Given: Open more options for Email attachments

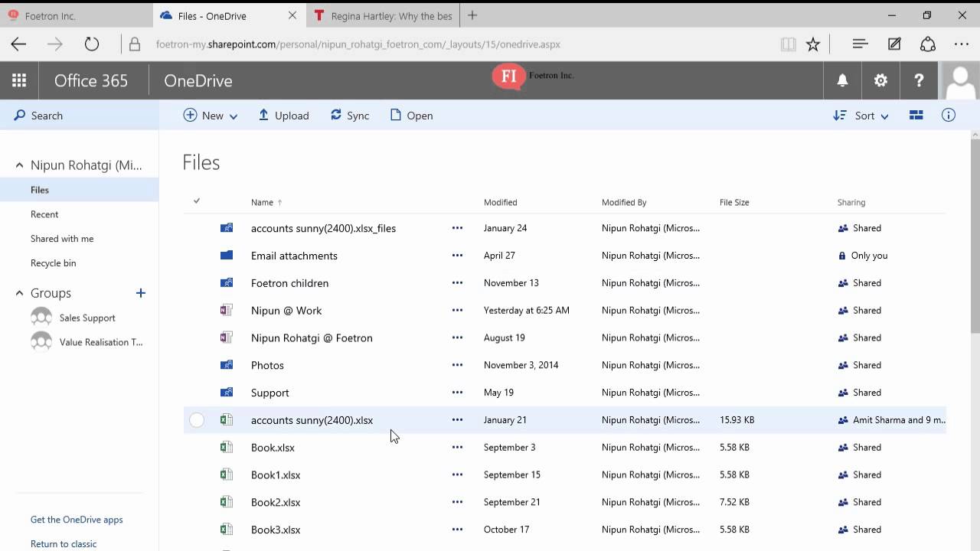Looking at the screenshot, I should pos(457,256).
